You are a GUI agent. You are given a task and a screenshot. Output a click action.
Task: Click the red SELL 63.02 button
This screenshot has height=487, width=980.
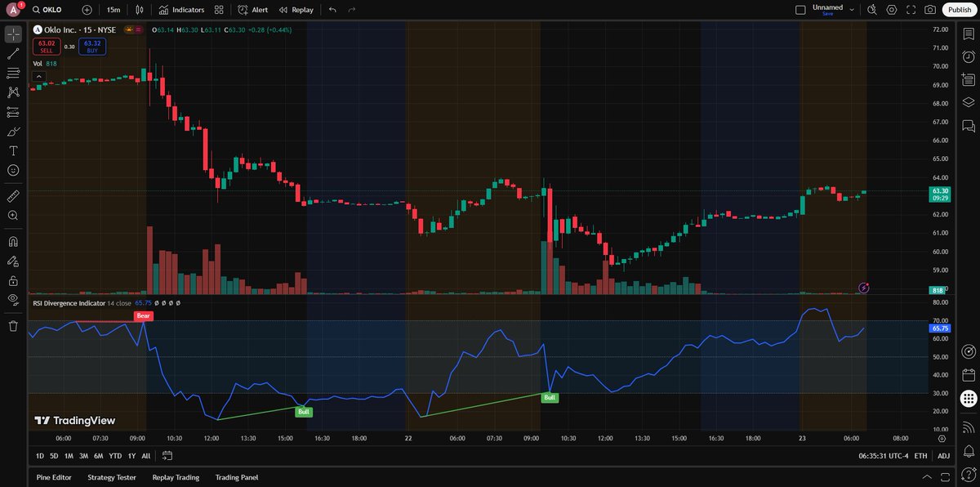(x=47, y=47)
